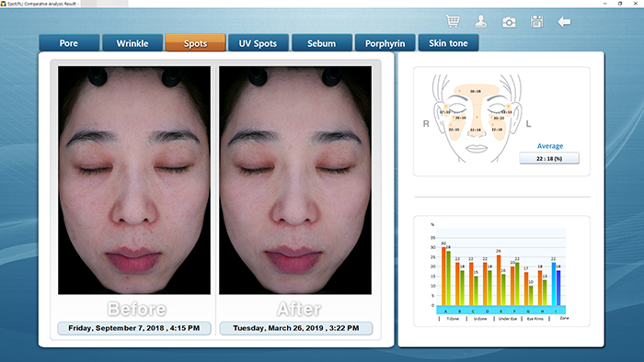Click the Average 22 : 18 (%) box

pyautogui.click(x=549, y=158)
